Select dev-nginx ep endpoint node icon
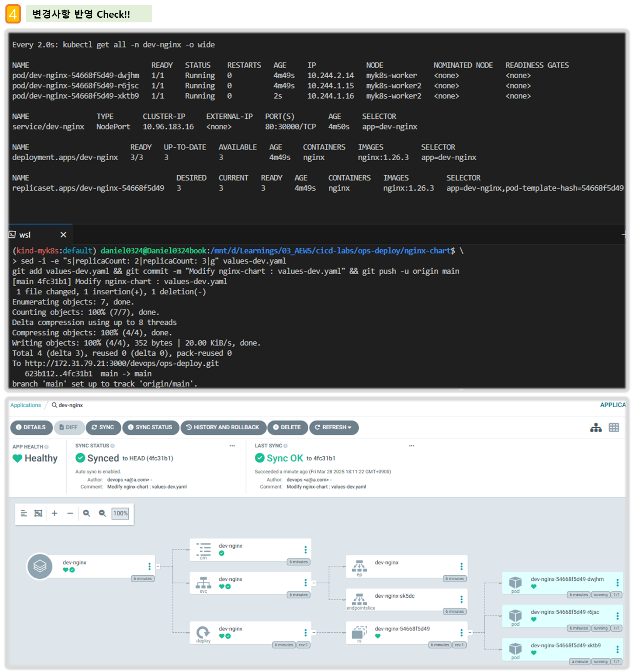This screenshot has height=672, width=632. 360,566
